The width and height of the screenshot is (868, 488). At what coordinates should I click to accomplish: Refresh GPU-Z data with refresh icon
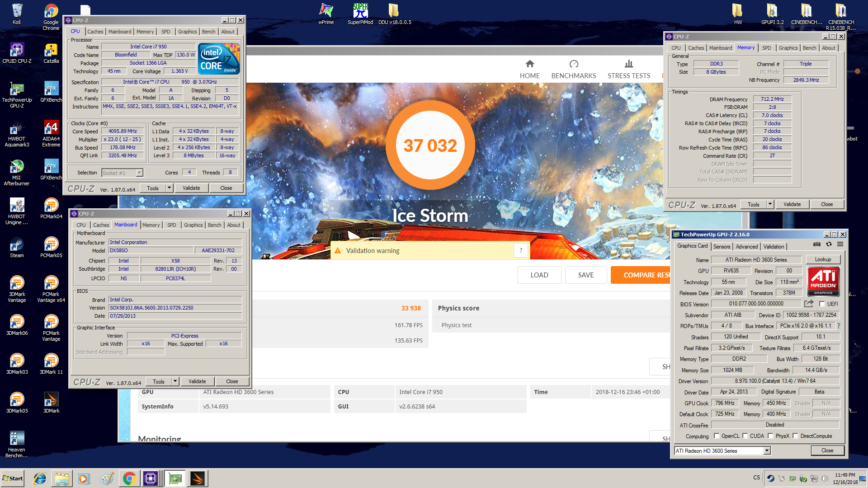point(829,244)
